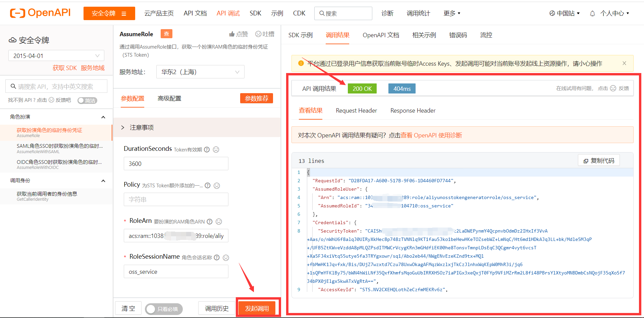Click the 发起调用 button
Image resolution: width=644 pixels, height=318 pixels.
(x=257, y=308)
